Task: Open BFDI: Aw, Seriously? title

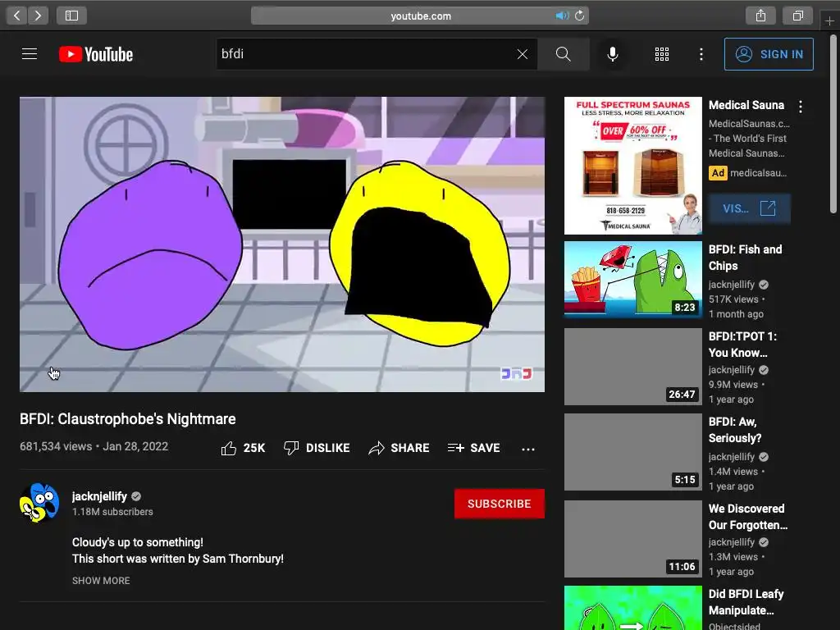Action: point(735,430)
